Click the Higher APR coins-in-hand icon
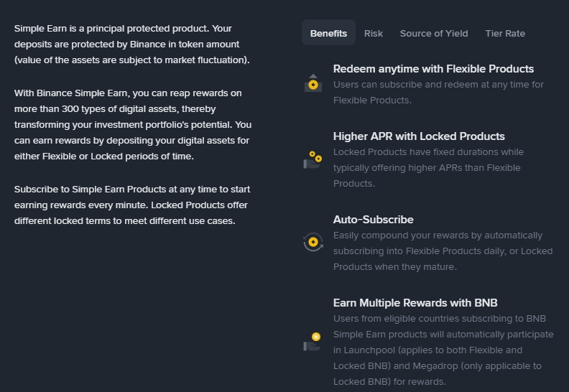Viewport: 569px width, 392px height. coord(313,159)
